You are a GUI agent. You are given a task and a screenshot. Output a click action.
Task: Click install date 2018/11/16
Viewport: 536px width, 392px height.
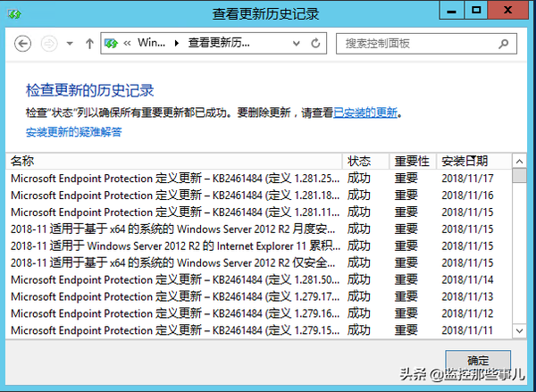[467, 196]
